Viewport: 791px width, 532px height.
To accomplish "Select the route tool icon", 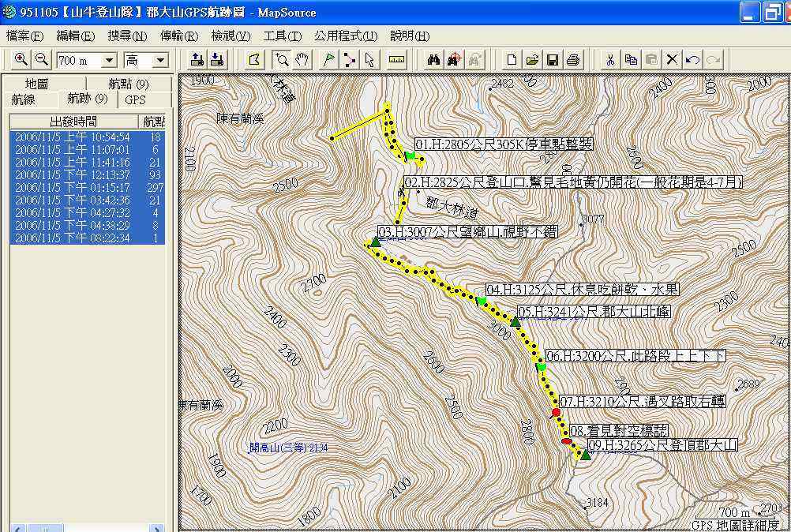I will (349, 60).
